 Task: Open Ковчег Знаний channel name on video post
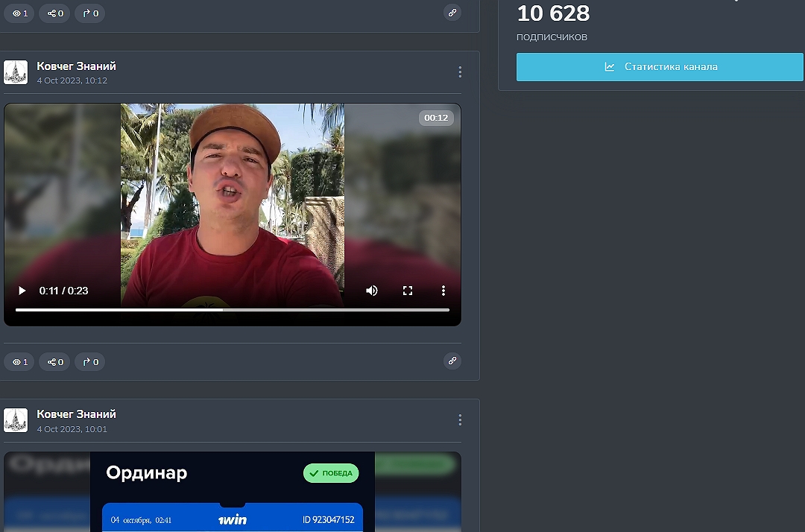coord(76,66)
